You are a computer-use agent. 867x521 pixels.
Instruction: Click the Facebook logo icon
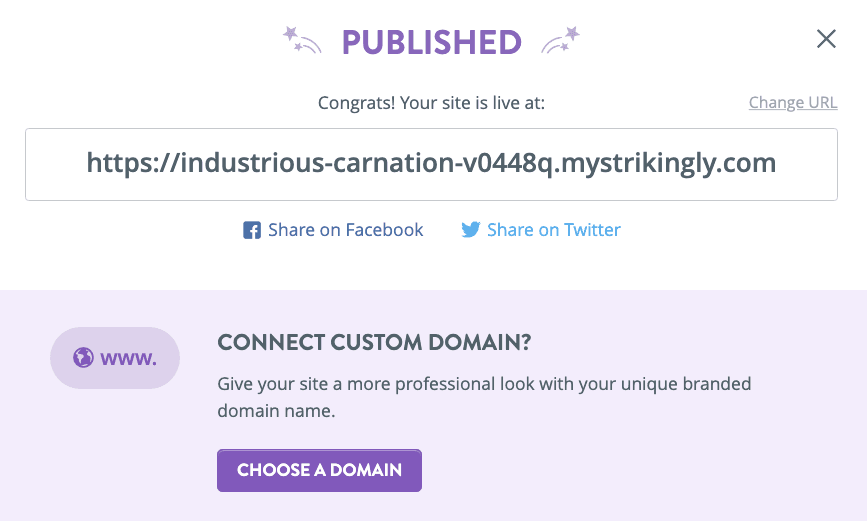coord(252,231)
